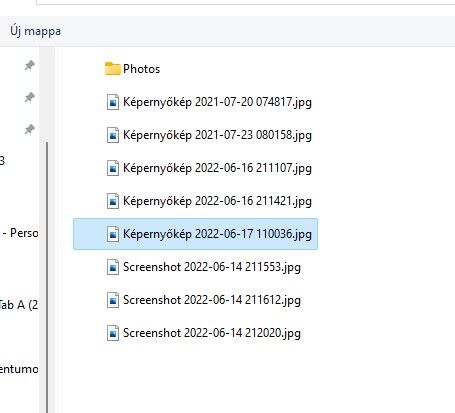Click image icon of Képernyőkép 2021-07-23 080158.jpg

(x=113, y=135)
